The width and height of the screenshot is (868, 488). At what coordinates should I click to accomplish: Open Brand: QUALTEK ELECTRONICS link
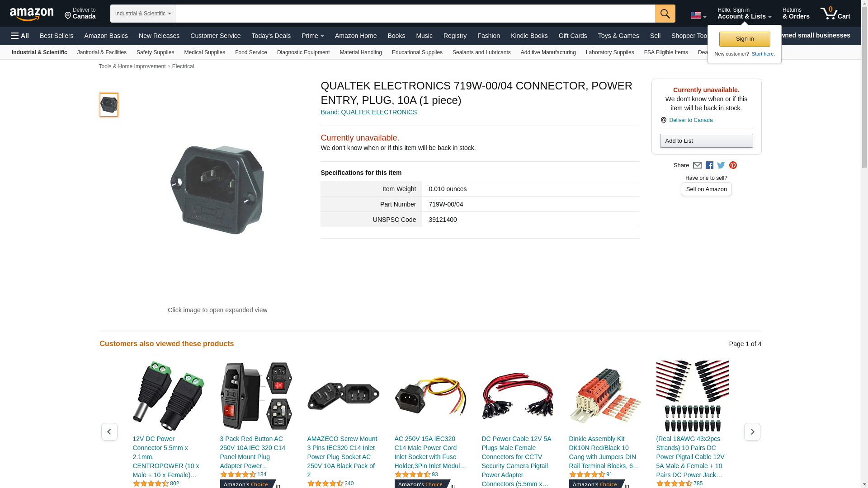[x=368, y=112]
